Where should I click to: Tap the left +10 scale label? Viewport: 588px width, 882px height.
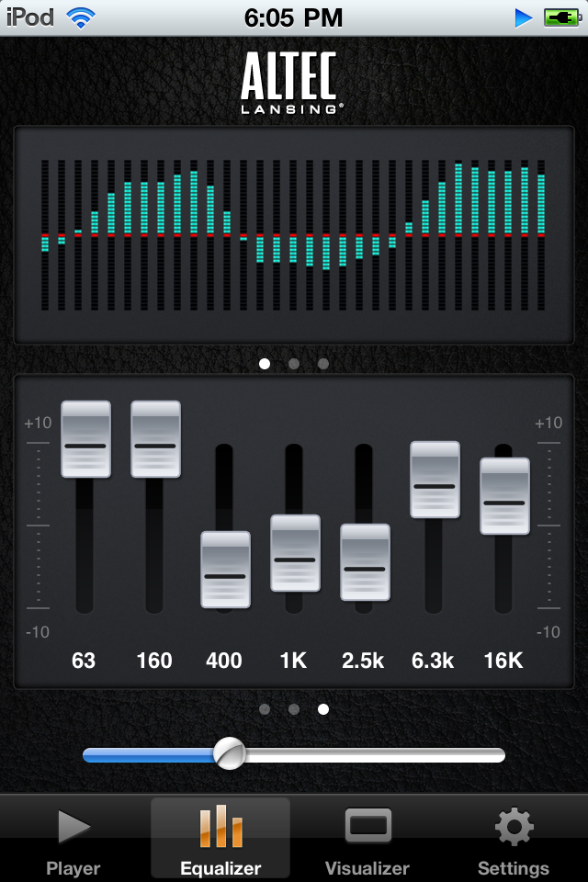(x=38, y=423)
